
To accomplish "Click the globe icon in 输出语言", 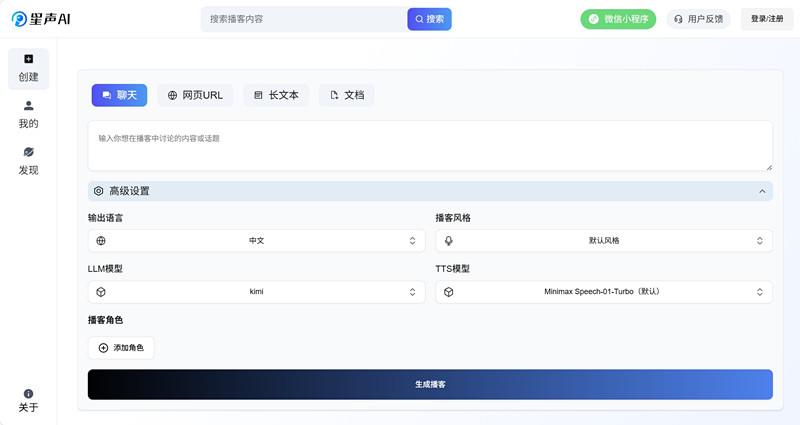I will pyautogui.click(x=101, y=241).
